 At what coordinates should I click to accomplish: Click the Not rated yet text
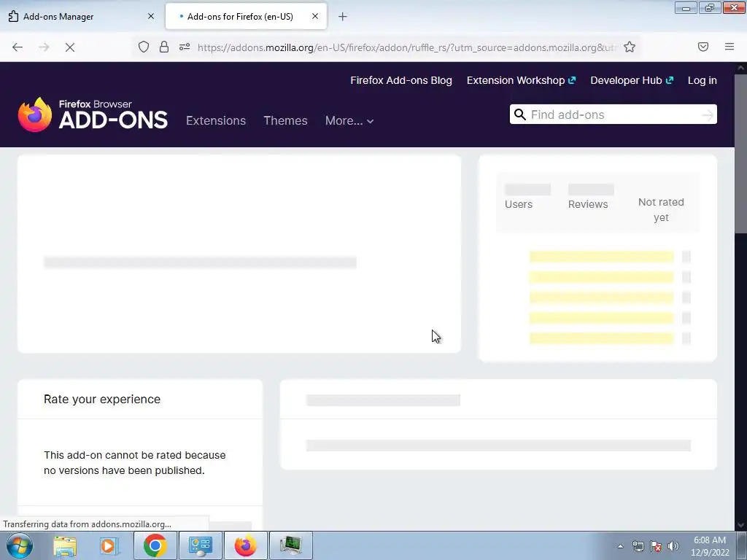tap(661, 209)
